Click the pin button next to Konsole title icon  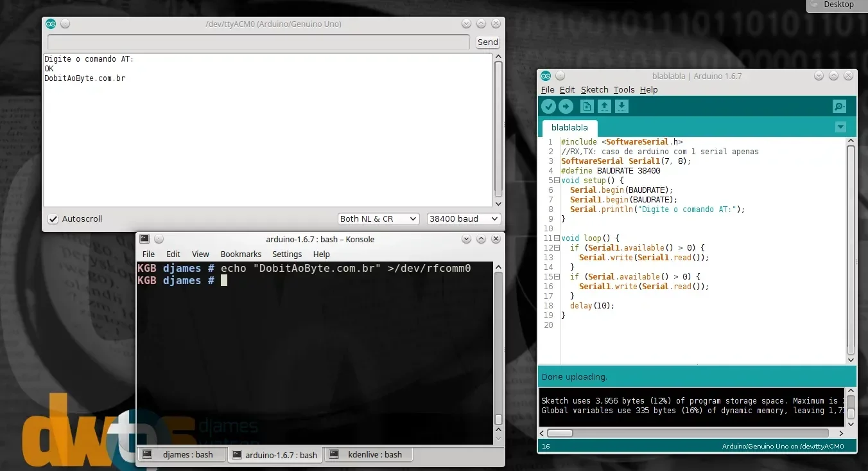point(159,239)
